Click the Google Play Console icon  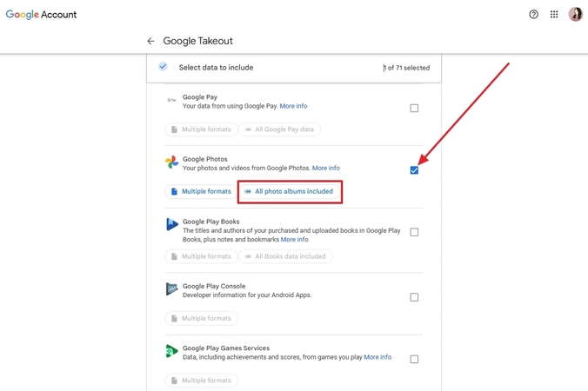coord(171,289)
